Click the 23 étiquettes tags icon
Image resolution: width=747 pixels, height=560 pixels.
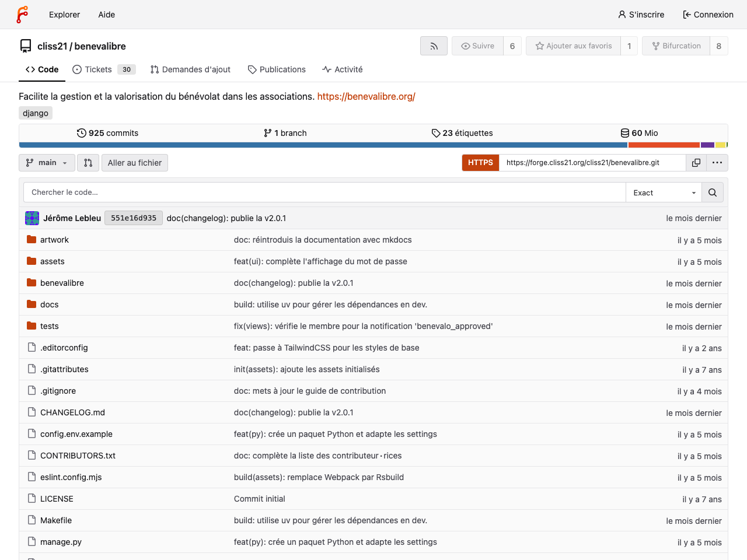(436, 132)
